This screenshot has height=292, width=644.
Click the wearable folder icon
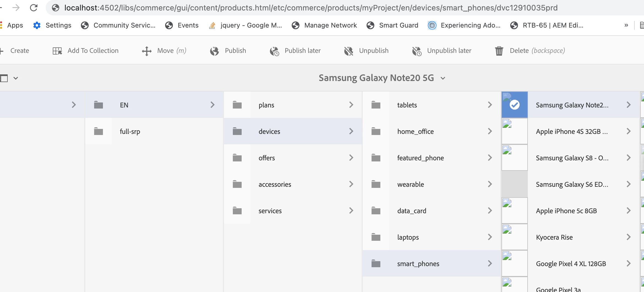pos(376,184)
